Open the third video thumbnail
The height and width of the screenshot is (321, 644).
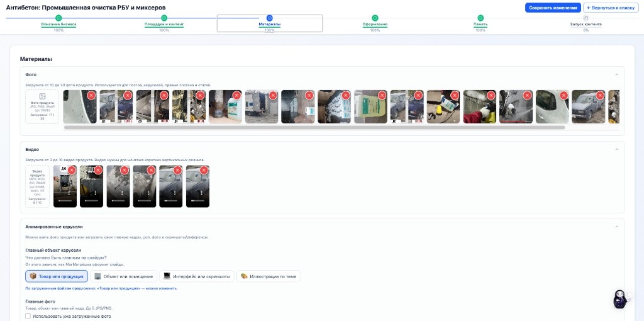[118, 186]
